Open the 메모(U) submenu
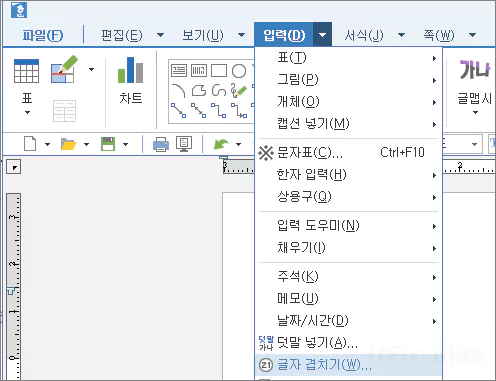The height and width of the screenshot is (381, 496). pyautogui.click(x=348, y=299)
